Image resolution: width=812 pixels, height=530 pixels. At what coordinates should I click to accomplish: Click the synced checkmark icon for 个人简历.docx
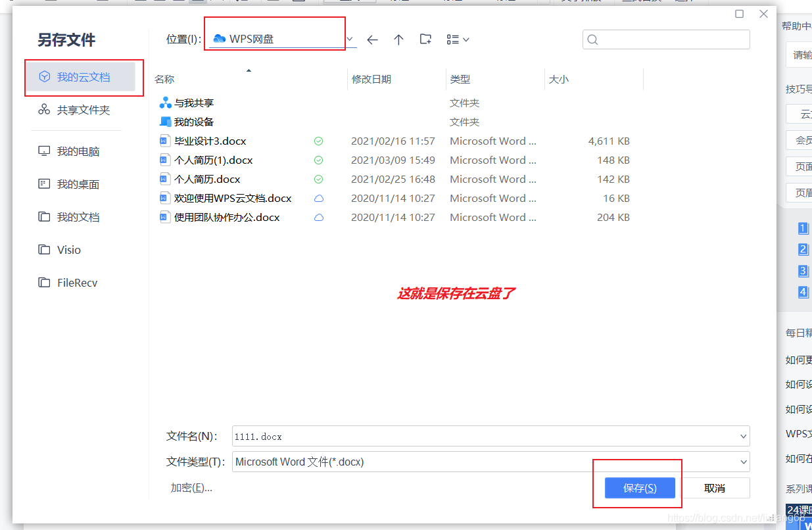click(x=318, y=179)
